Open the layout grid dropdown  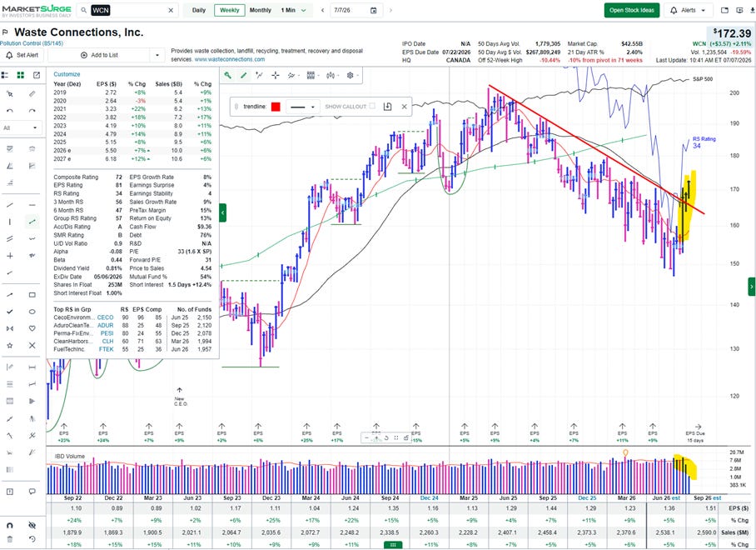[312, 75]
